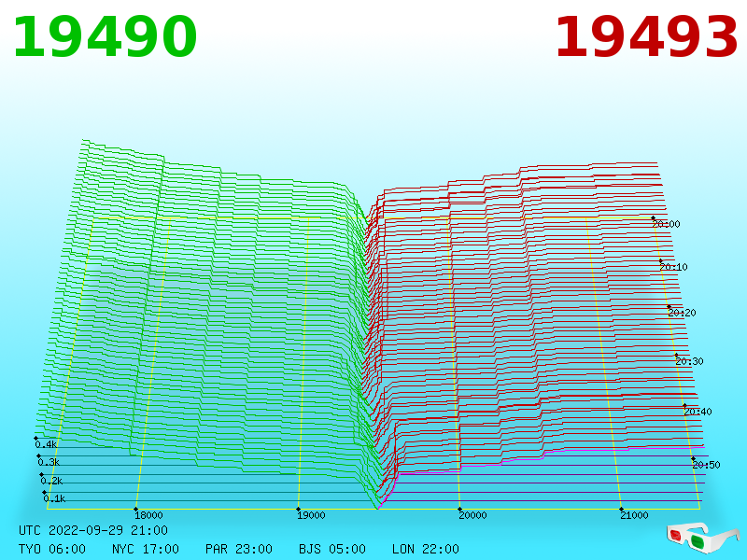Click the 0.2k volume axis label

pos(51,481)
